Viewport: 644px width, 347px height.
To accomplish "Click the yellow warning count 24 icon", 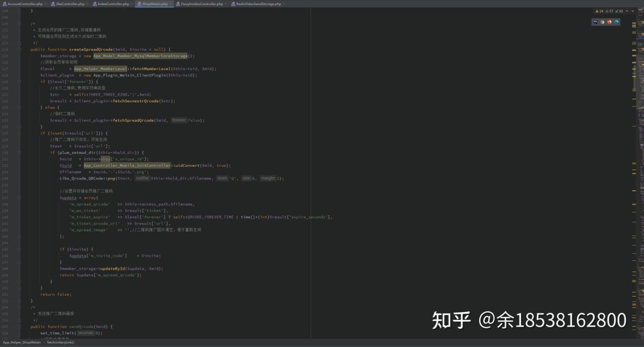I will 599,11.
